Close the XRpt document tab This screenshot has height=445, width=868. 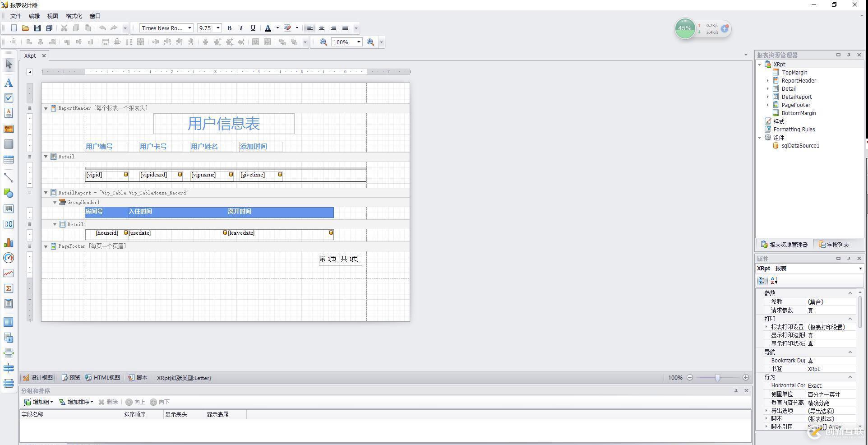[x=44, y=56]
